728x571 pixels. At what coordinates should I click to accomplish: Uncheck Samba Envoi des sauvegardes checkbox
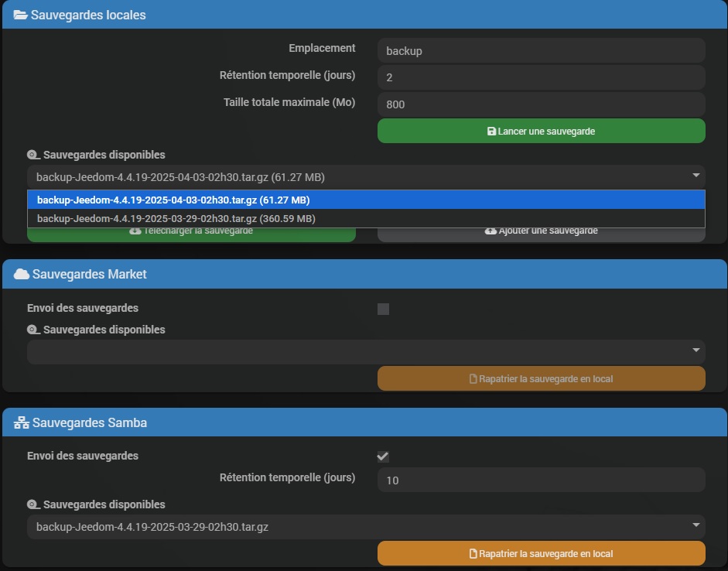(383, 456)
